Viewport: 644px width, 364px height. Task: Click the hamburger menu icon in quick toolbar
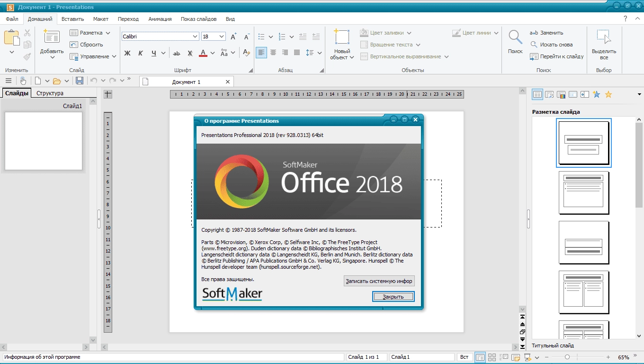9,81
